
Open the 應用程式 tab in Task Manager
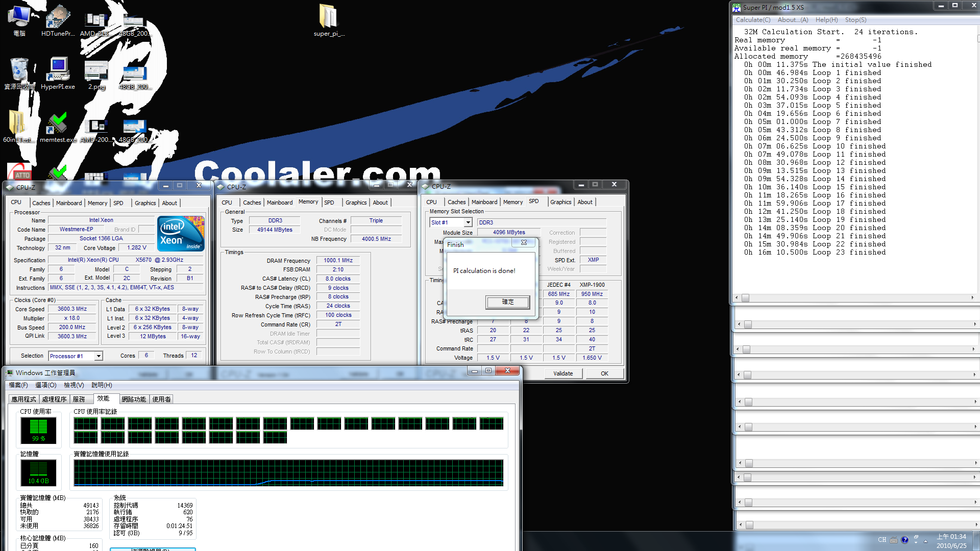[x=24, y=399]
